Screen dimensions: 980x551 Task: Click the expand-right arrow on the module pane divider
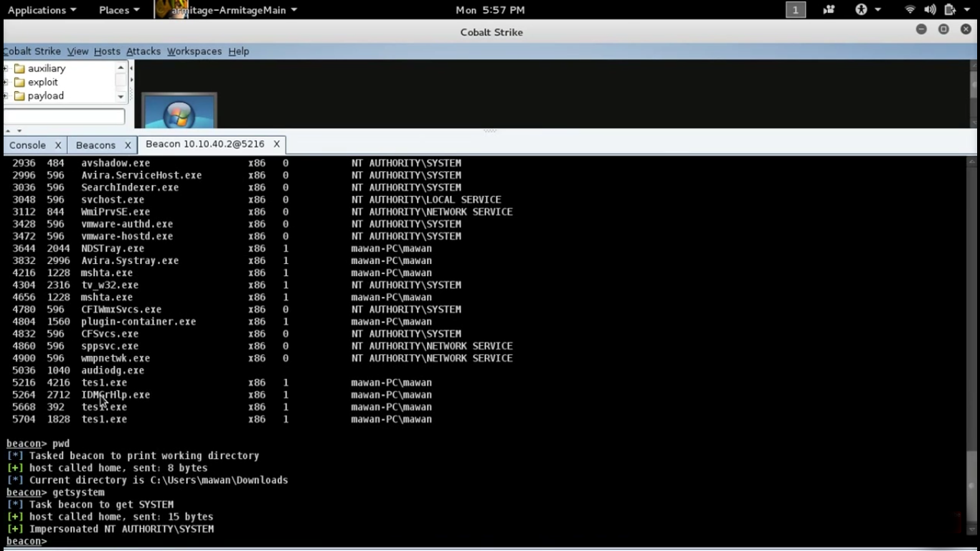131,80
